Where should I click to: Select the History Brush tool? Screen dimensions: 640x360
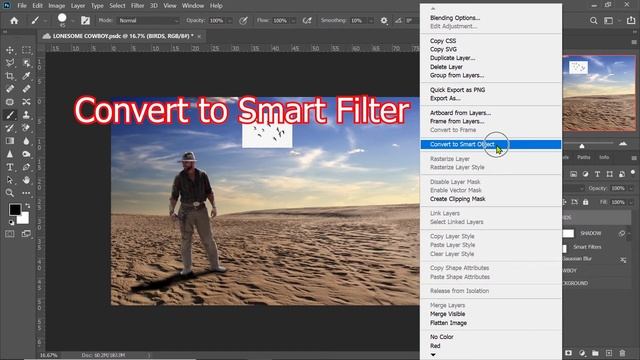[10, 128]
